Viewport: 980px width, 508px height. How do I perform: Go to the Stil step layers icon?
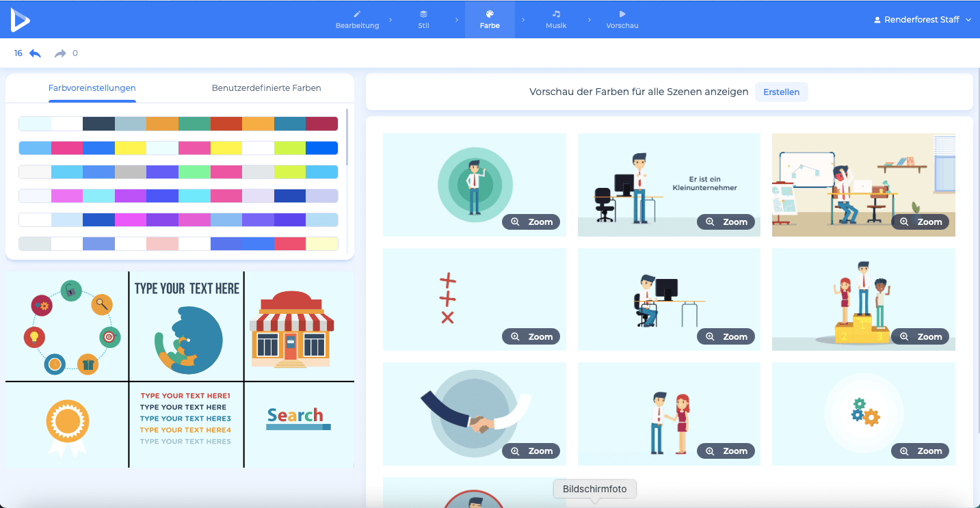pyautogui.click(x=423, y=19)
